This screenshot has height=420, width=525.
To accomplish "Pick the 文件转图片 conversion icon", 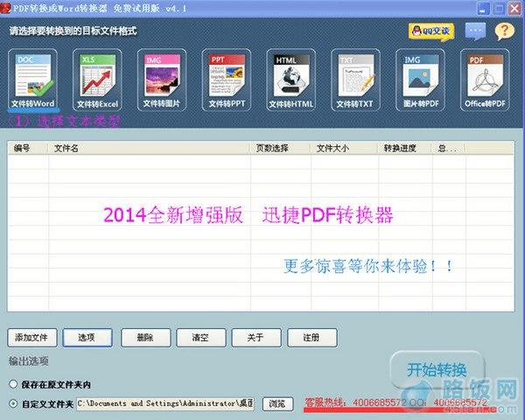I will 162,80.
